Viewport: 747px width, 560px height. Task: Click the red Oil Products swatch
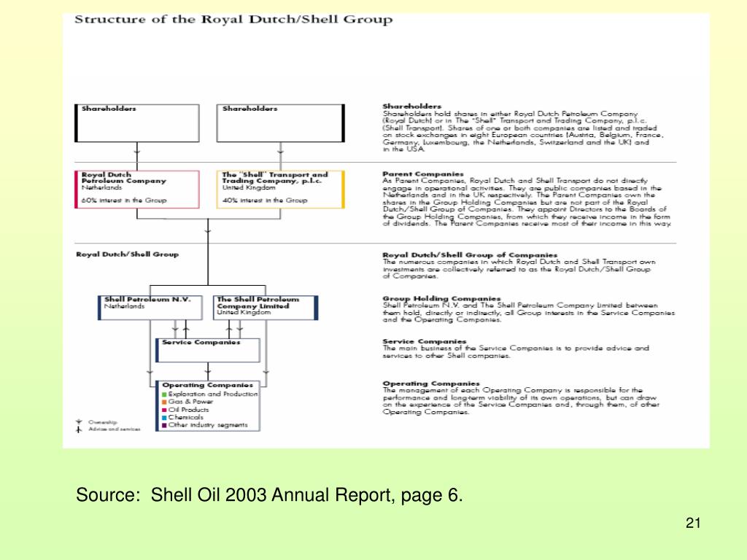164,410
